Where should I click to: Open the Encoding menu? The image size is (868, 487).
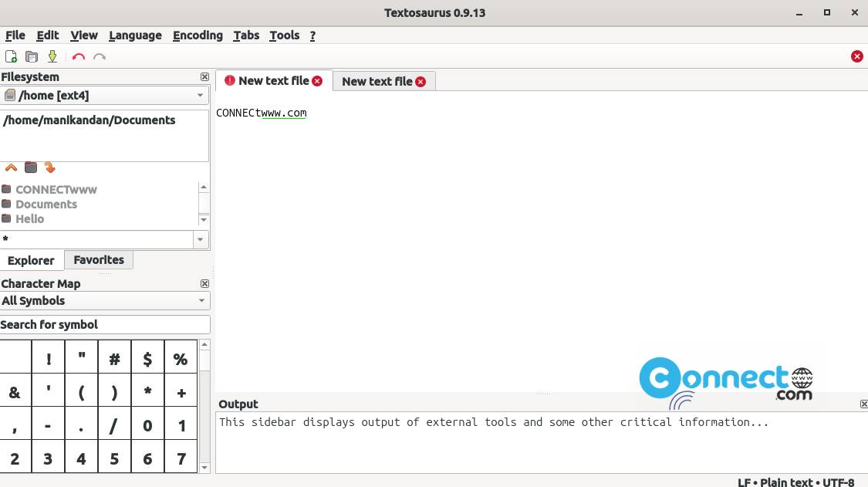(198, 36)
